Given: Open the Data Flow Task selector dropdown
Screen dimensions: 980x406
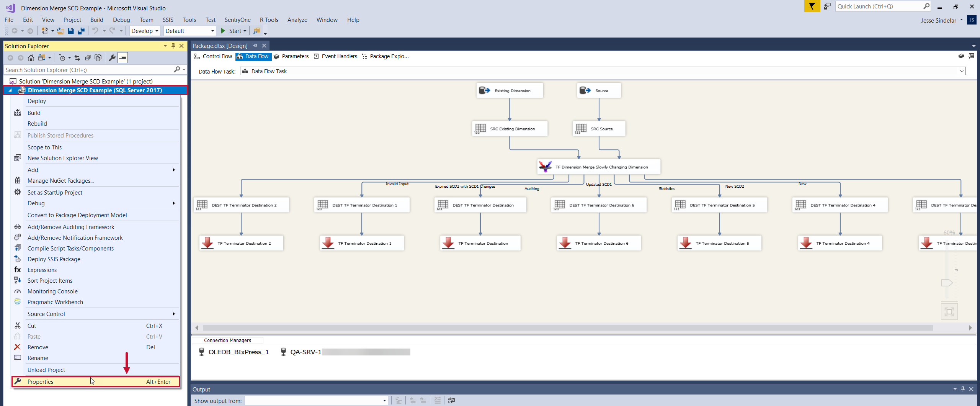Looking at the screenshot, I should 961,71.
